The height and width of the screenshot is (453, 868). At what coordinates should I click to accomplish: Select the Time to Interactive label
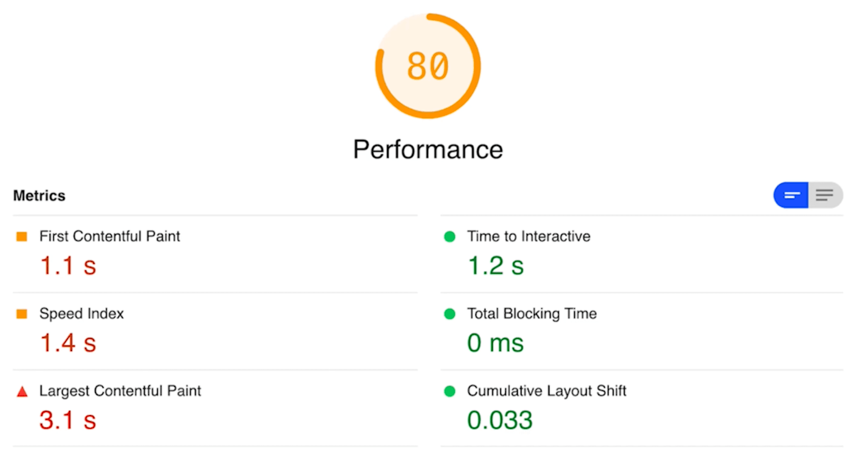tap(529, 236)
